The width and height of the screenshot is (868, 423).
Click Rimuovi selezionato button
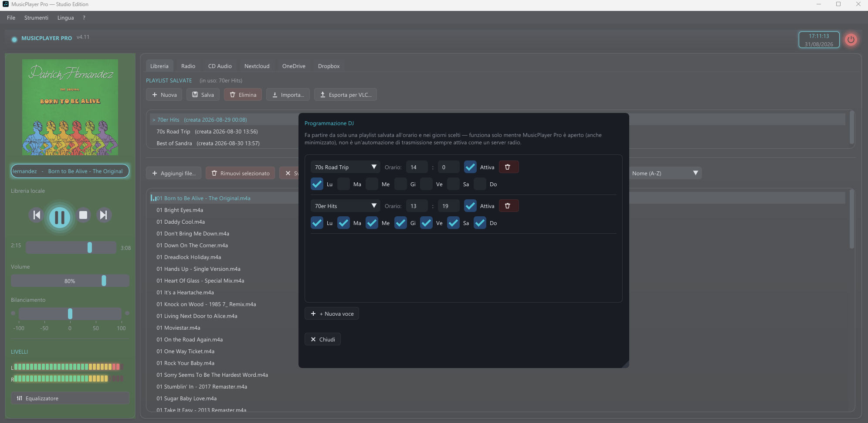tap(241, 173)
